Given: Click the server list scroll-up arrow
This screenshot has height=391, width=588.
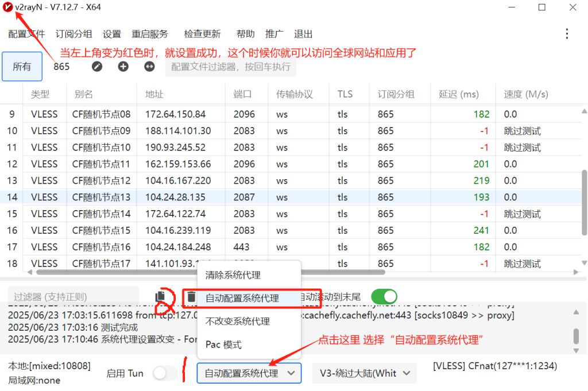Looking at the screenshot, I should 584,111.
